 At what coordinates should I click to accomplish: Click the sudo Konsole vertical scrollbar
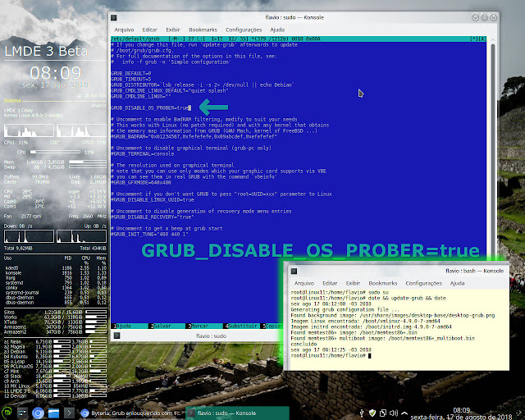point(492,151)
